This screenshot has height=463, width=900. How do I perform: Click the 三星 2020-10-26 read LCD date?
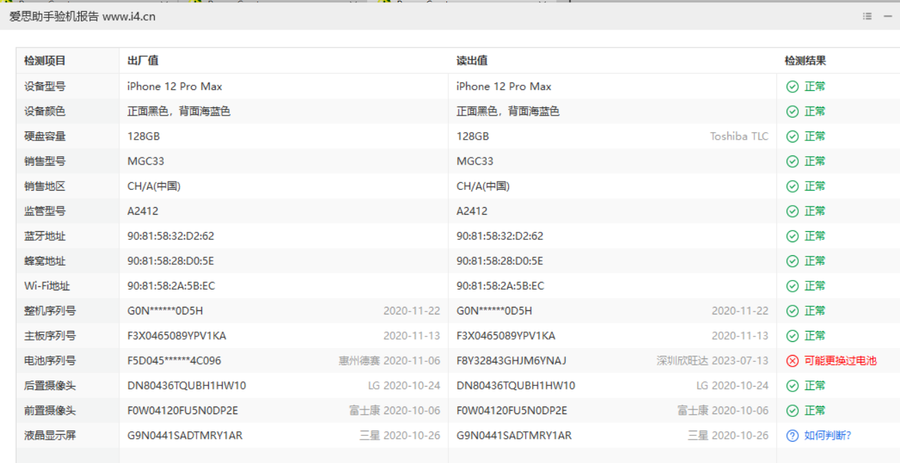pyautogui.click(x=728, y=435)
